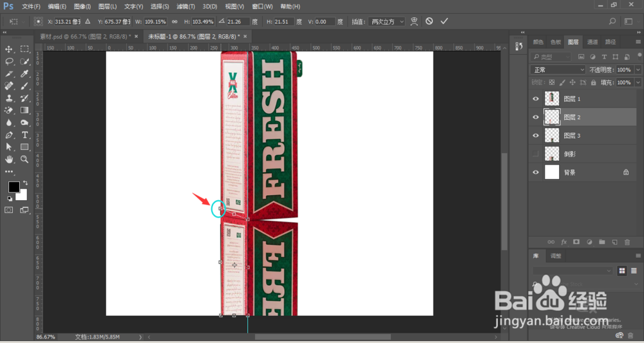Viewport: 644px width, 343px height.
Task: Open the Edit Toolbar three-dots menu
Action: [x=8, y=171]
